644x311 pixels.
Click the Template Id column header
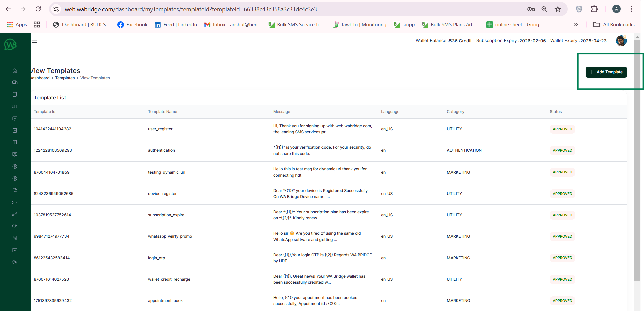45,112
